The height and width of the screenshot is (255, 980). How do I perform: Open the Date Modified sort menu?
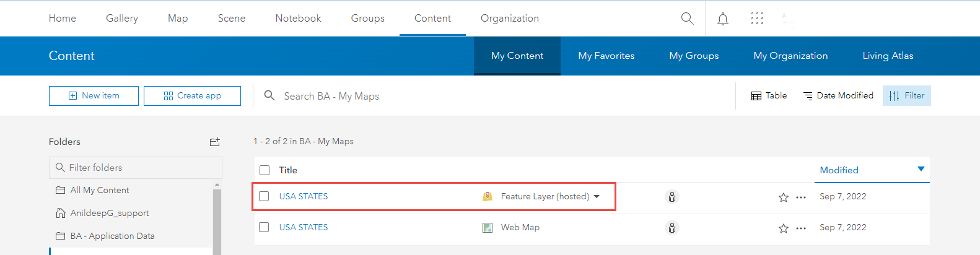pyautogui.click(x=838, y=95)
